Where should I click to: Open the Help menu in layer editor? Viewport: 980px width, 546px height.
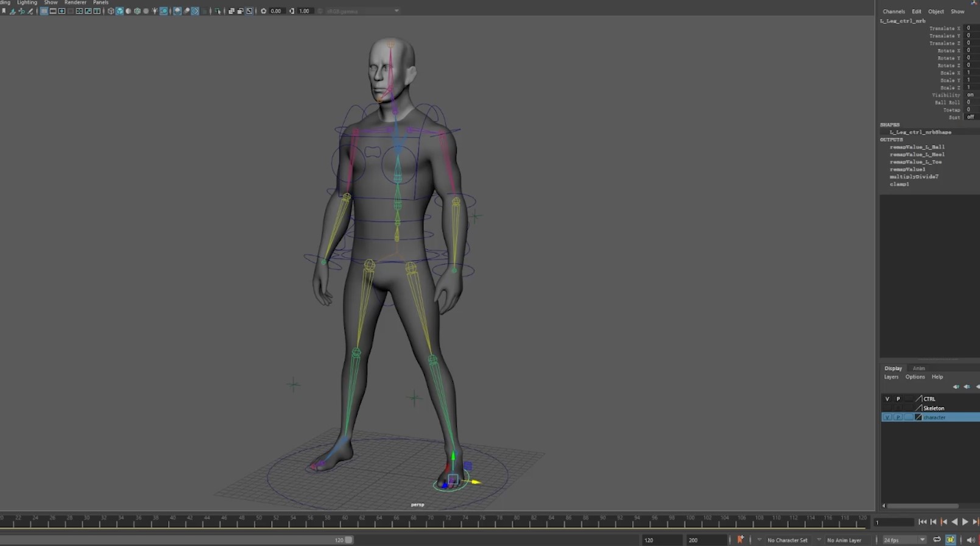[937, 377]
